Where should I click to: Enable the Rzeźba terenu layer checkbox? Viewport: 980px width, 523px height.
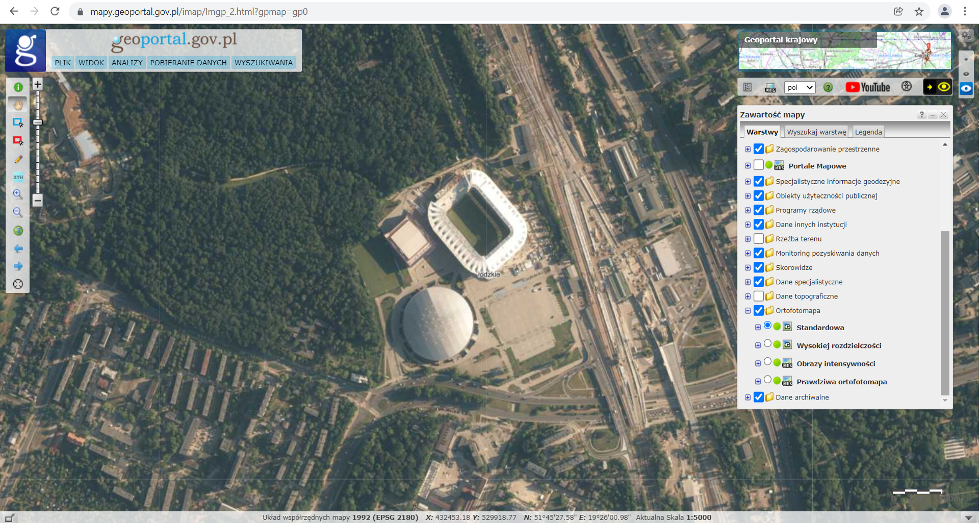pos(758,239)
